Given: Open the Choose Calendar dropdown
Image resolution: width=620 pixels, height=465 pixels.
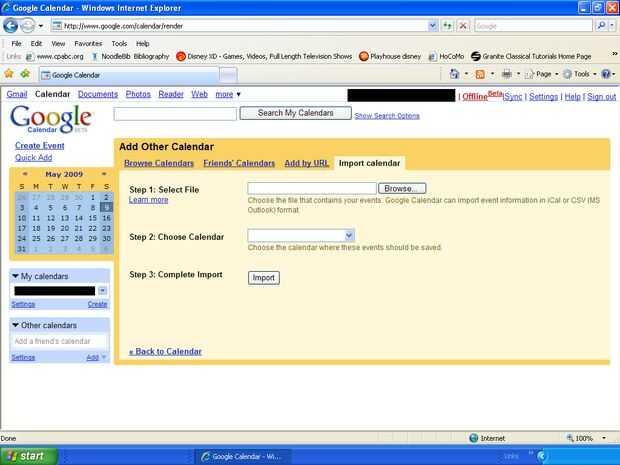Looking at the screenshot, I should 301,236.
